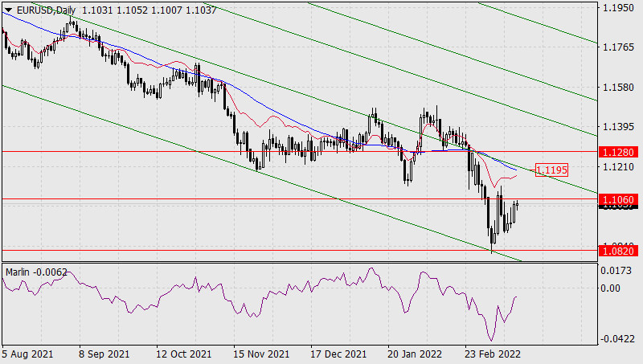The height and width of the screenshot is (364, 643).
Task: Click the 0.00 oscillator scale value
Action: pyautogui.click(x=611, y=288)
